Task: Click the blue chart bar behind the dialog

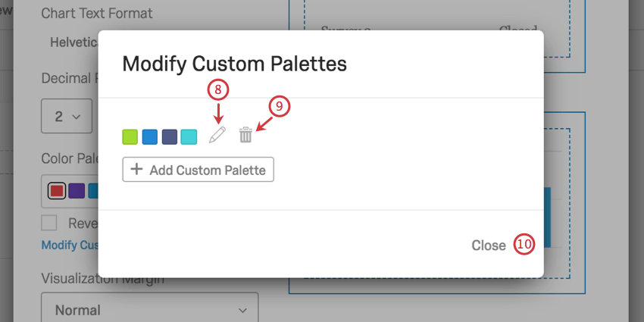Action: click(x=547, y=220)
